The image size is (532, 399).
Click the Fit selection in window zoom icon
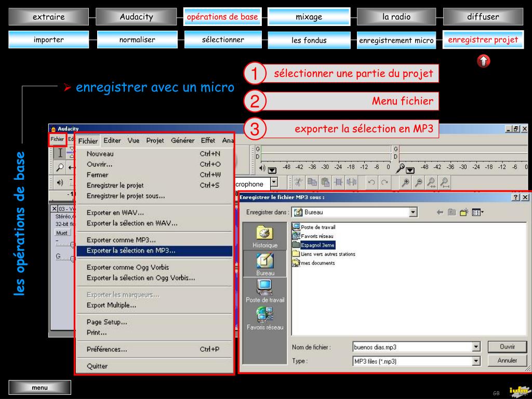431,182
